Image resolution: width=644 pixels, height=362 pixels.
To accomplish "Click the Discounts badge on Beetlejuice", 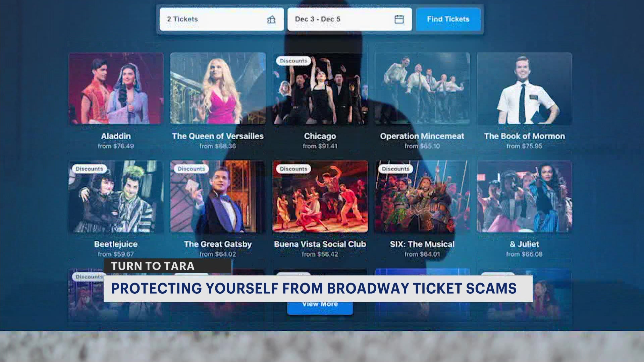I will point(89,169).
